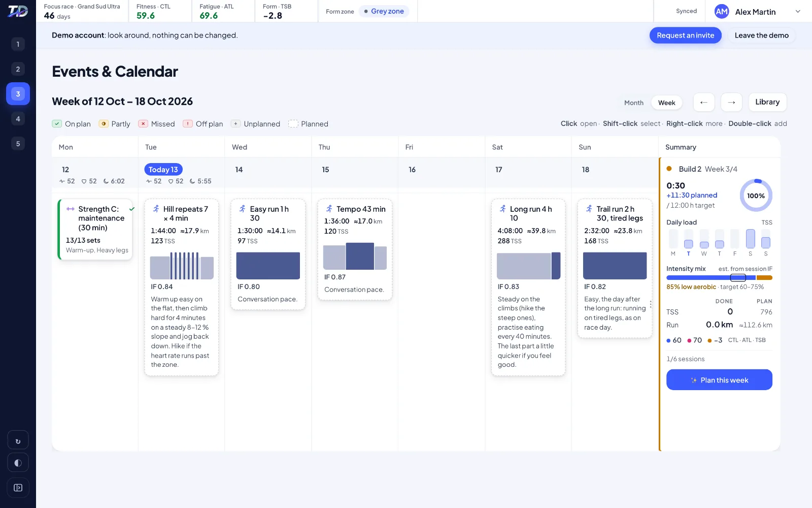812x508 pixels.
Task: Click Leave the demo button
Action: [761, 35]
